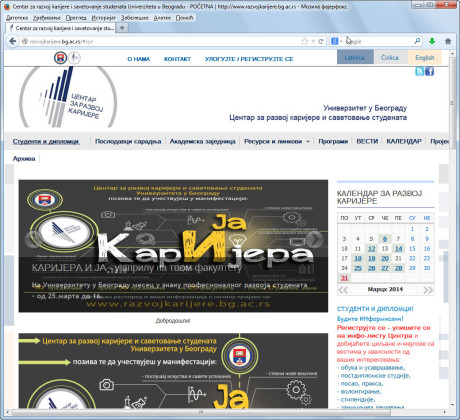
Task: Click the University of Belgrade crest icon
Action: 60,58
